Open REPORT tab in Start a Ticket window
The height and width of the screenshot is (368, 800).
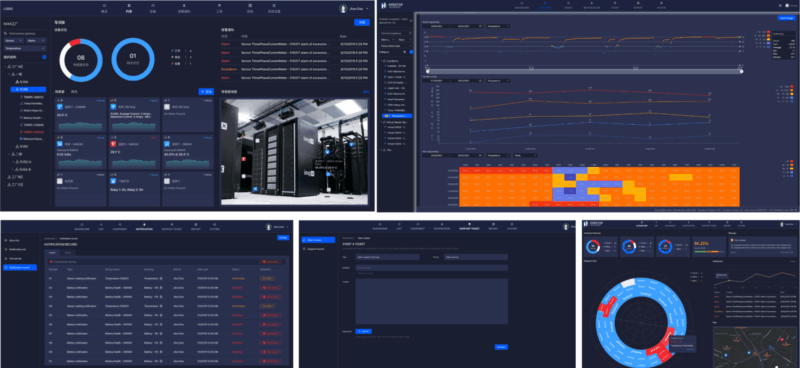tap(494, 226)
